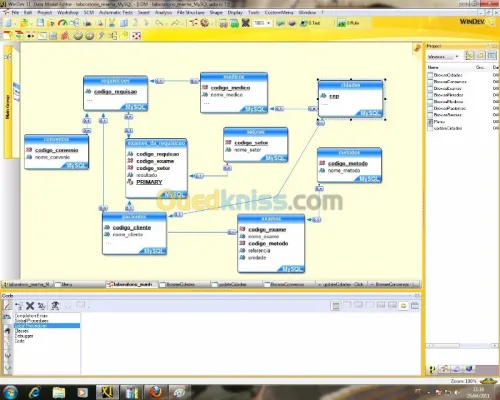The image size is (500, 400).
Task: Click the Windows Start orb
Action: 10,392
